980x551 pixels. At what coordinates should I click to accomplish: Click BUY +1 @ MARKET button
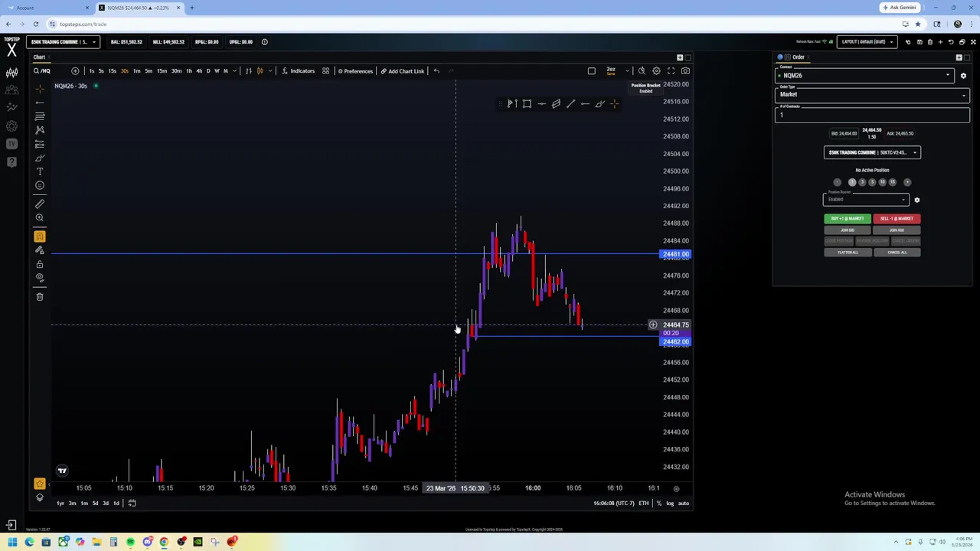[847, 219]
